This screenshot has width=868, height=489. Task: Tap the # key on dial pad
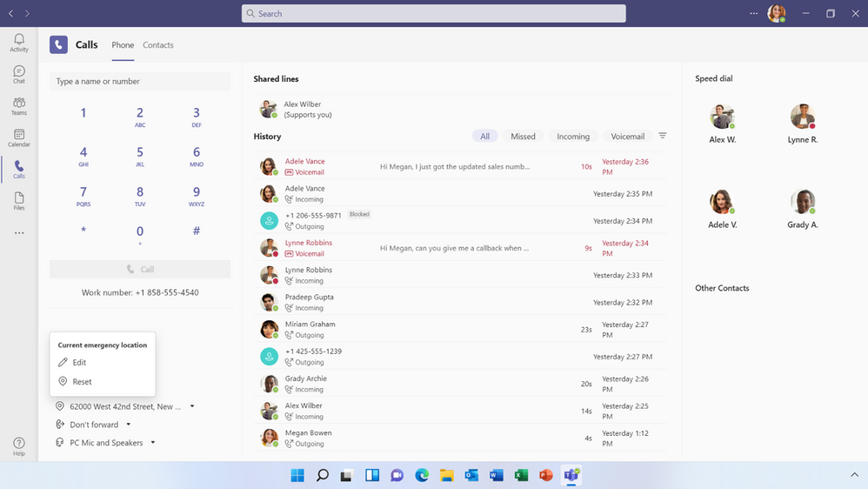196,231
